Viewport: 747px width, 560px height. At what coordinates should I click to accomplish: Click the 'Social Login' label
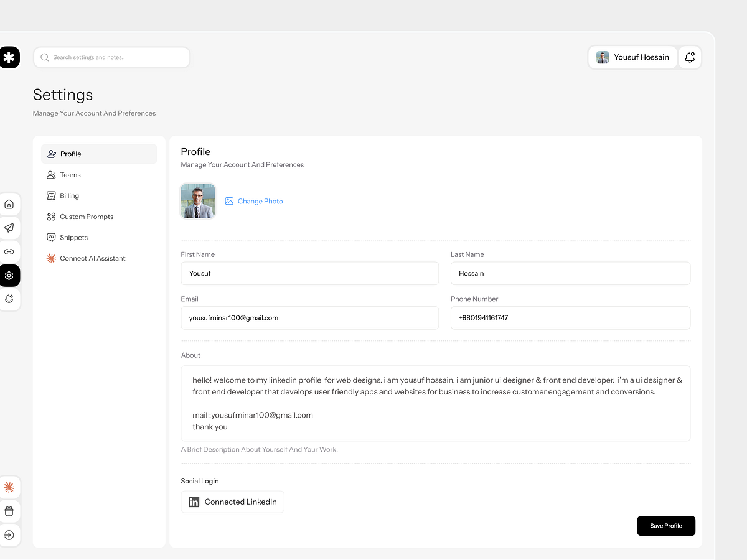pos(200,481)
